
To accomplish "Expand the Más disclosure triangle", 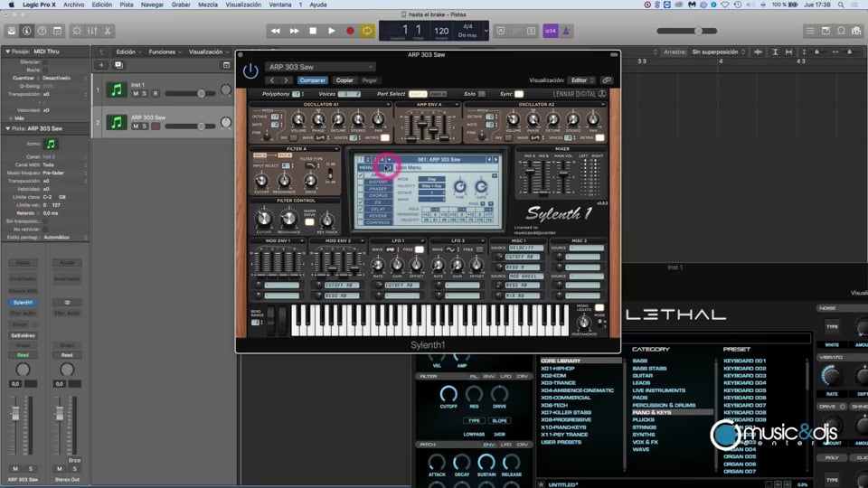I will pyautogui.click(x=11, y=118).
